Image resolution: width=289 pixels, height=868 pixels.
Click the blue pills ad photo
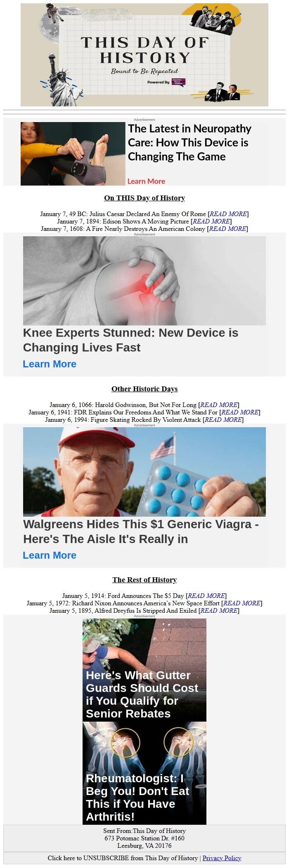point(144,472)
